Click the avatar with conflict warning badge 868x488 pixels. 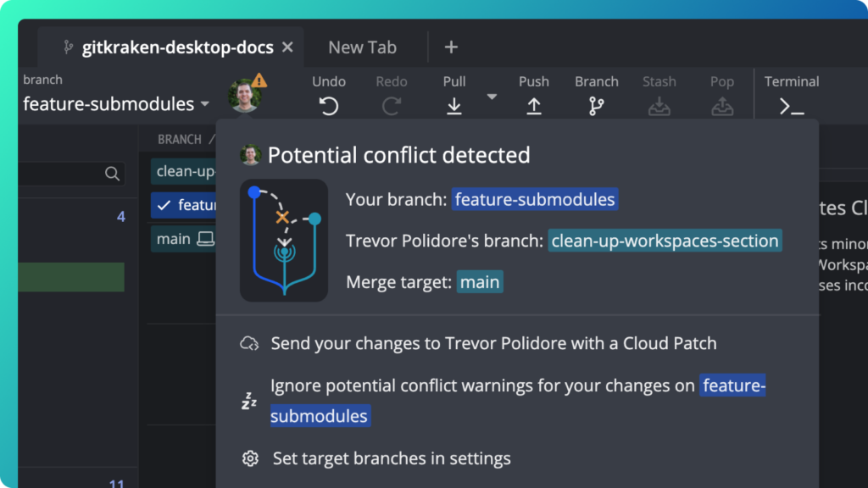click(247, 93)
